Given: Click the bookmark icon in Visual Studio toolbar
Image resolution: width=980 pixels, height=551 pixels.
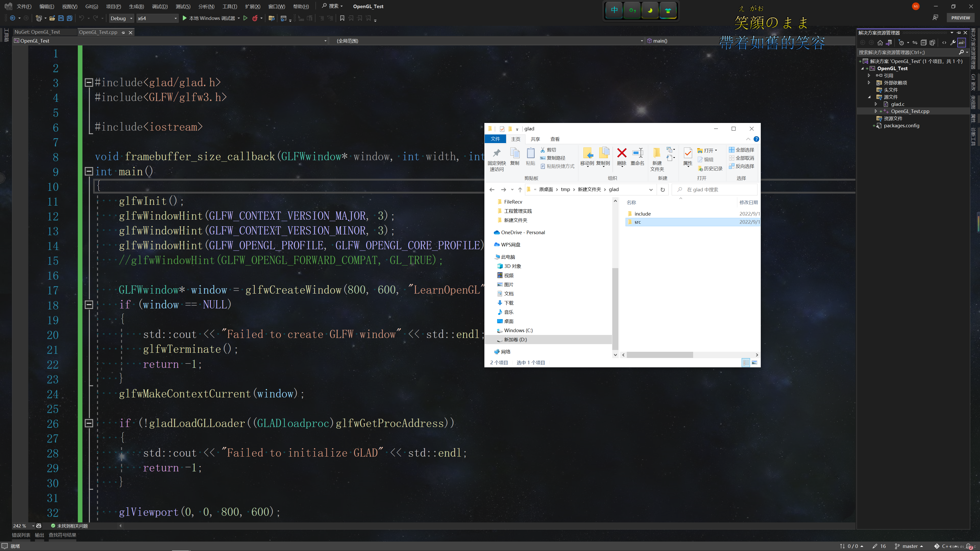Looking at the screenshot, I should pos(342,18).
